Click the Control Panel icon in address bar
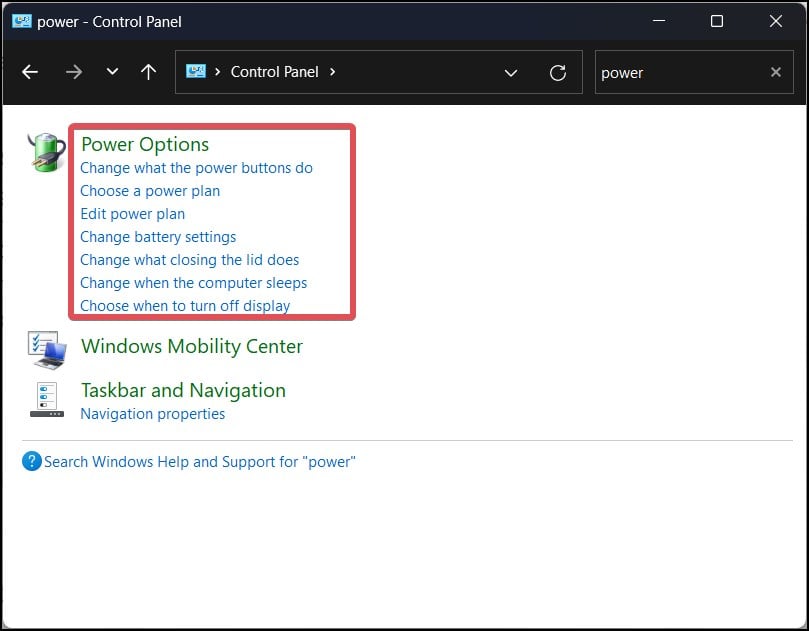 pos(196,71)
